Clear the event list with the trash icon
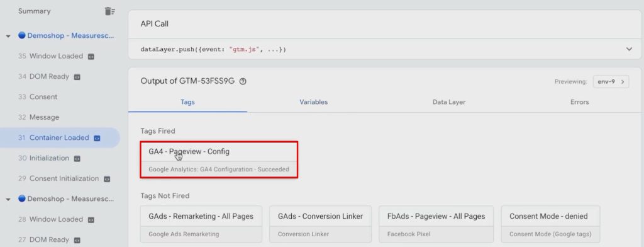Image resolution: width=644 pixels, height=247 pixels. tap(109, 11)
